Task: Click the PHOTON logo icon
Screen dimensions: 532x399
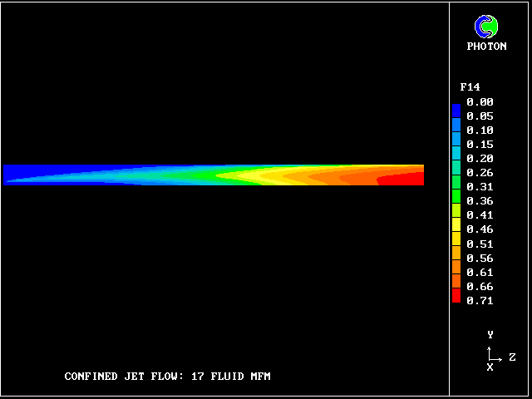Action: tap(486, 27)
